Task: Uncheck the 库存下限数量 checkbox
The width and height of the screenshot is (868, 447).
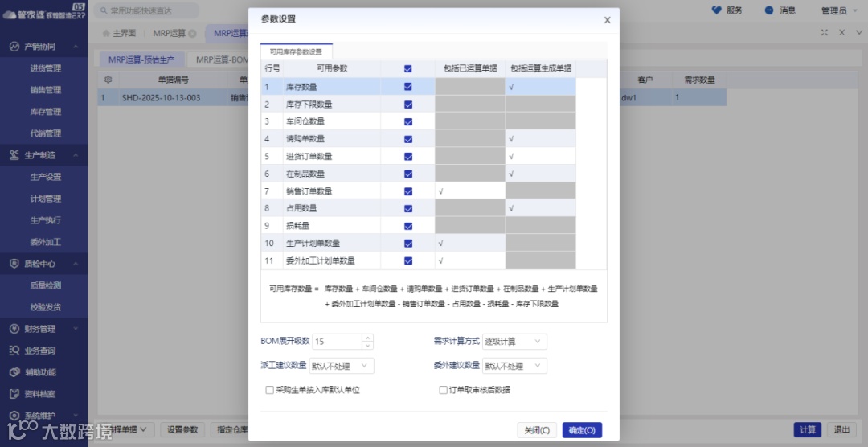Action: 408,105
